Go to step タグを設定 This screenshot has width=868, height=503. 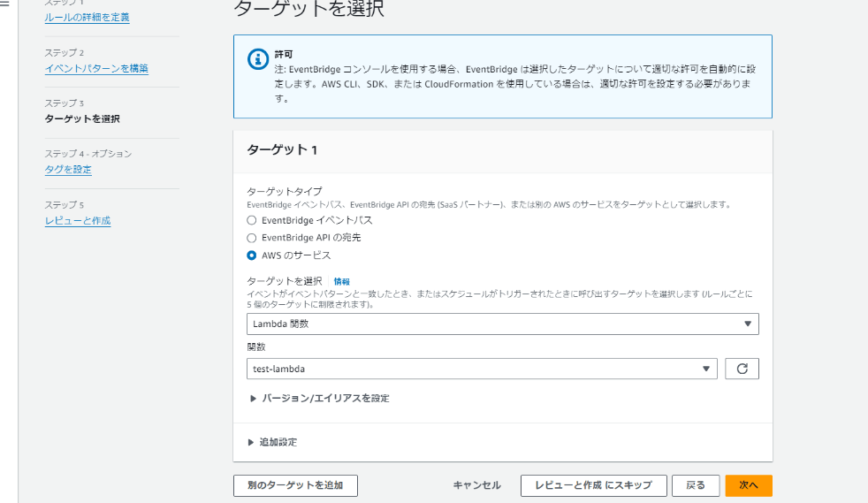click(68, 170)
